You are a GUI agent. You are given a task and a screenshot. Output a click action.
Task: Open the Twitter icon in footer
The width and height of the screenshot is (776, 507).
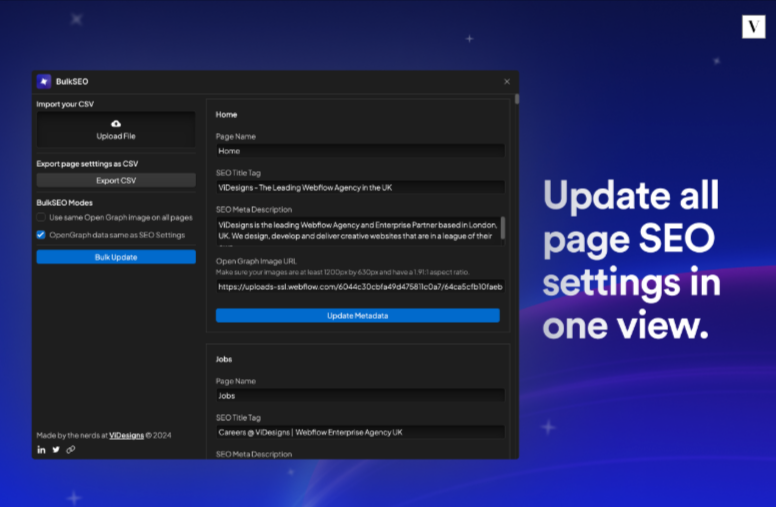point(56,449)
